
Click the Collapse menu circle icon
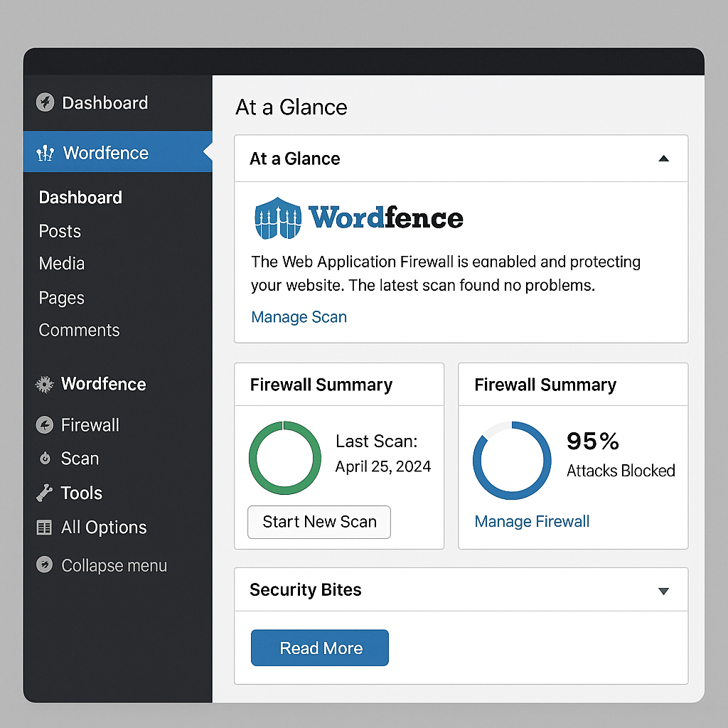[x=45, y=564]
